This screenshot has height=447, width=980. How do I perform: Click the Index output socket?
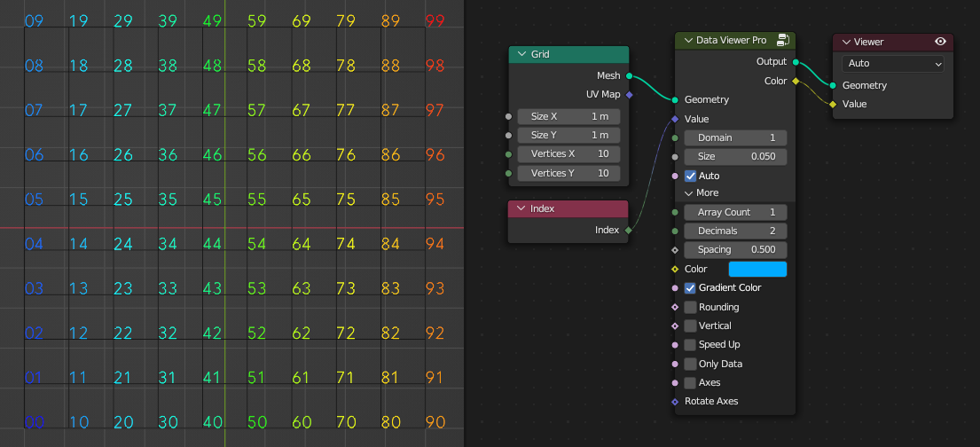pyautogui.click(x=628, y=230)
